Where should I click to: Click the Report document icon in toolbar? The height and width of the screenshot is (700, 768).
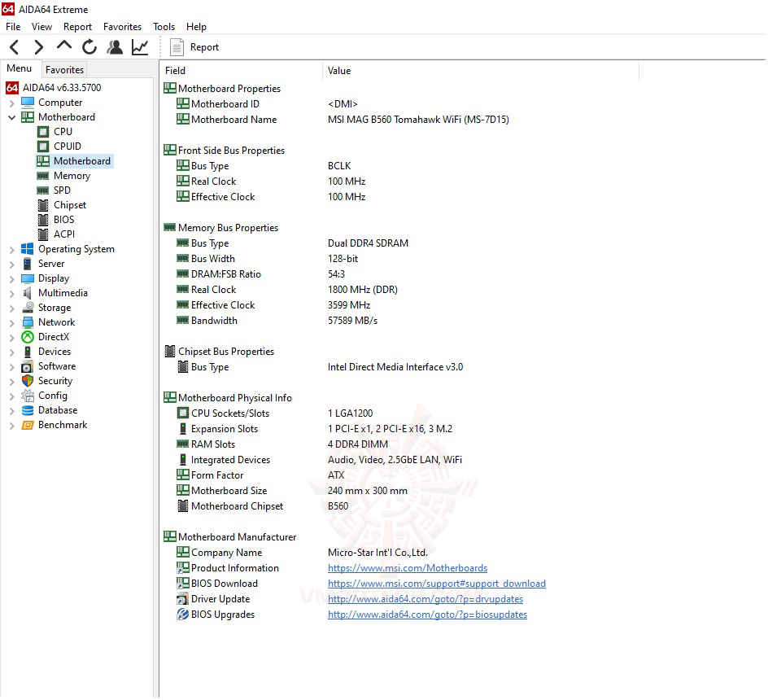[177, 47]
